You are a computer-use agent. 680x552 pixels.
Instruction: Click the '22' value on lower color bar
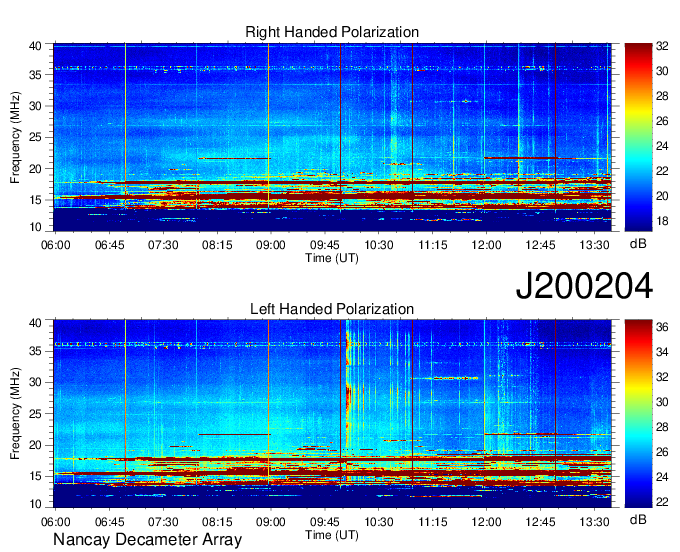pyautogui.click(x=662, y=502)
